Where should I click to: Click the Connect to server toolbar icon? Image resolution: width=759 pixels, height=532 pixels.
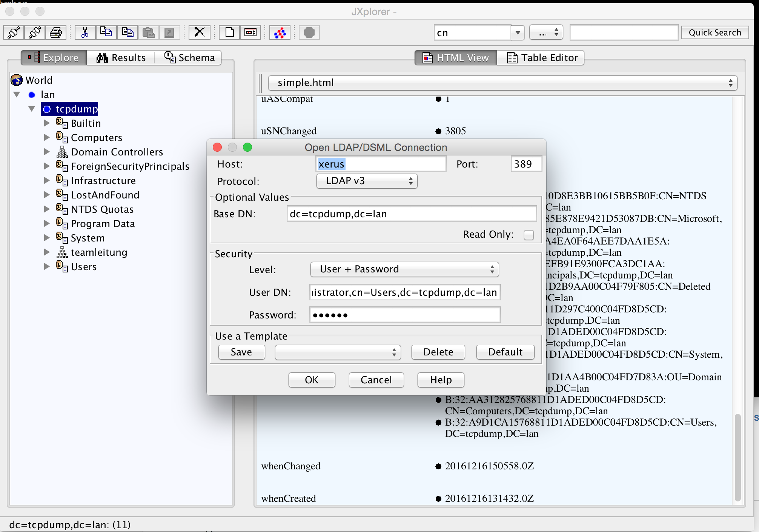click(x=14, y=32)
